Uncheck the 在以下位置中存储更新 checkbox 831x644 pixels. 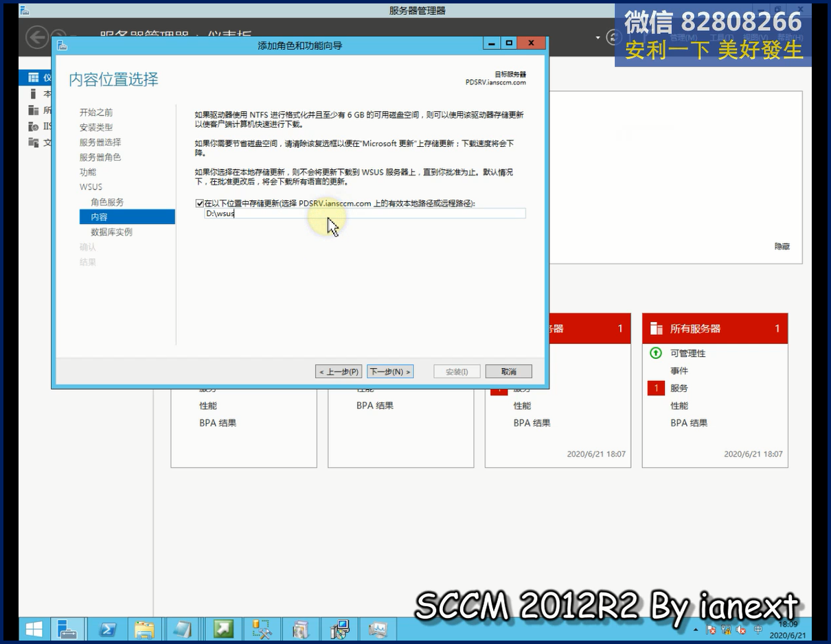point(200,204)
